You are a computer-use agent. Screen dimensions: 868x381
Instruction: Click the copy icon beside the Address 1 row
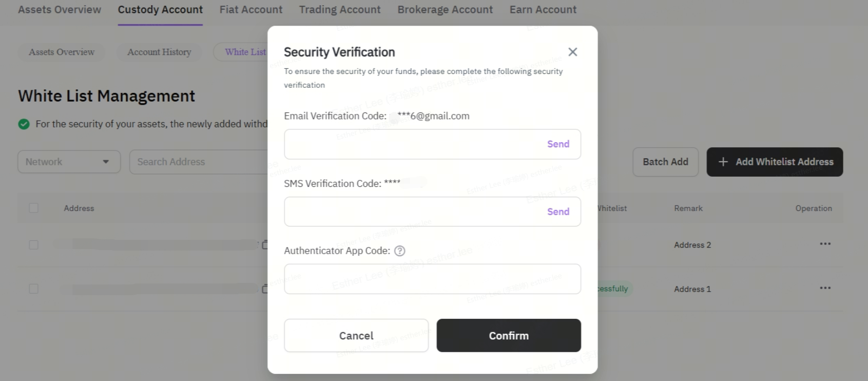coord(266,289)
